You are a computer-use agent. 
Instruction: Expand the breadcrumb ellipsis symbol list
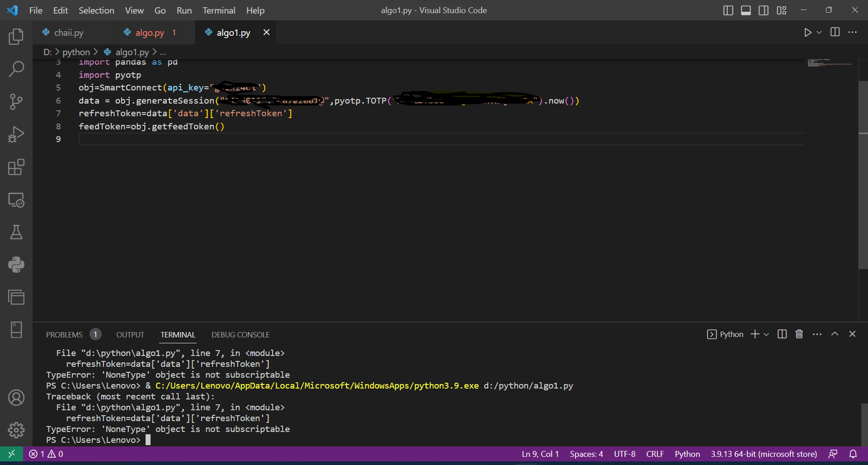point(163,52)
